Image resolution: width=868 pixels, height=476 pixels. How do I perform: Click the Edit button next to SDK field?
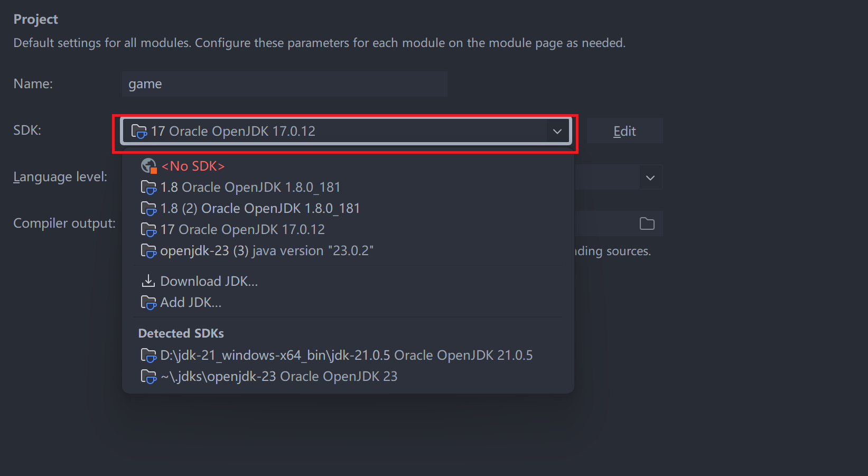[624, 130]
